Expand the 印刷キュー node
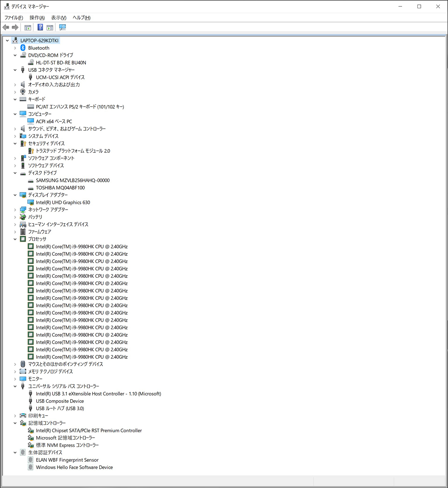The height and width of the screenshot is (488, 448). click(x=15, y=416)
